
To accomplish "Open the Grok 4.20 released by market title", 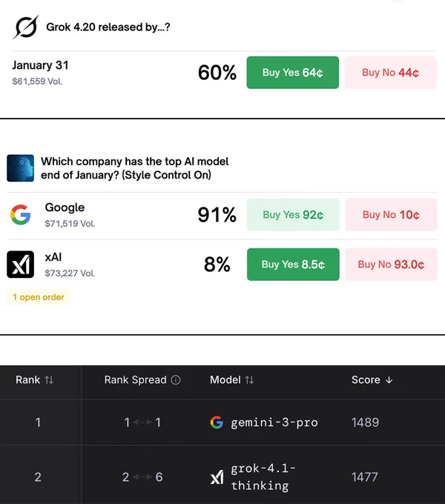I will (108, 27).
